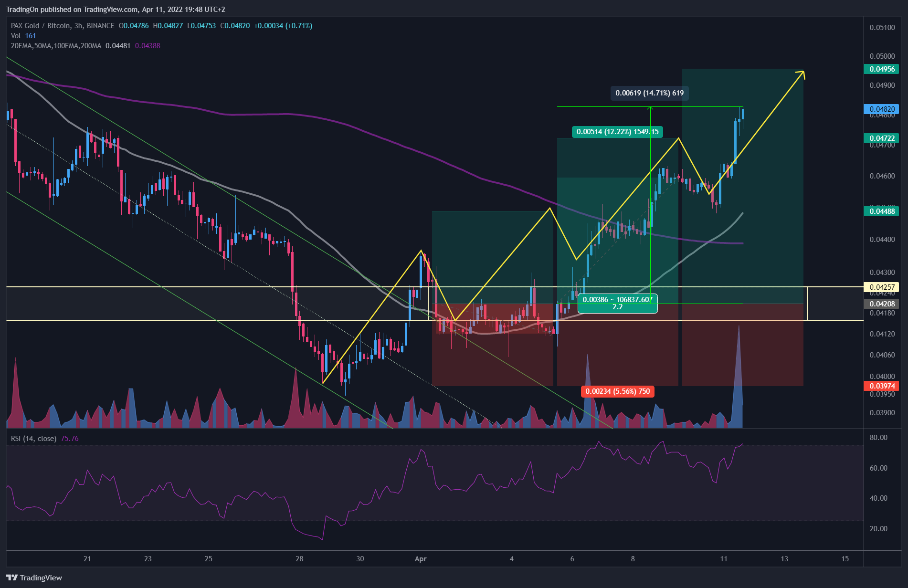
Task: Click the 28 date on the time axis
Action: [299, 559]
